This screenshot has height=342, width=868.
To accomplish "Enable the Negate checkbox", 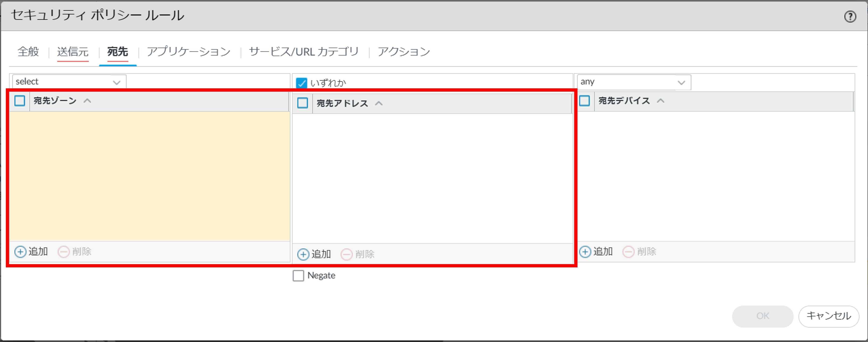I will click(298, 276).
